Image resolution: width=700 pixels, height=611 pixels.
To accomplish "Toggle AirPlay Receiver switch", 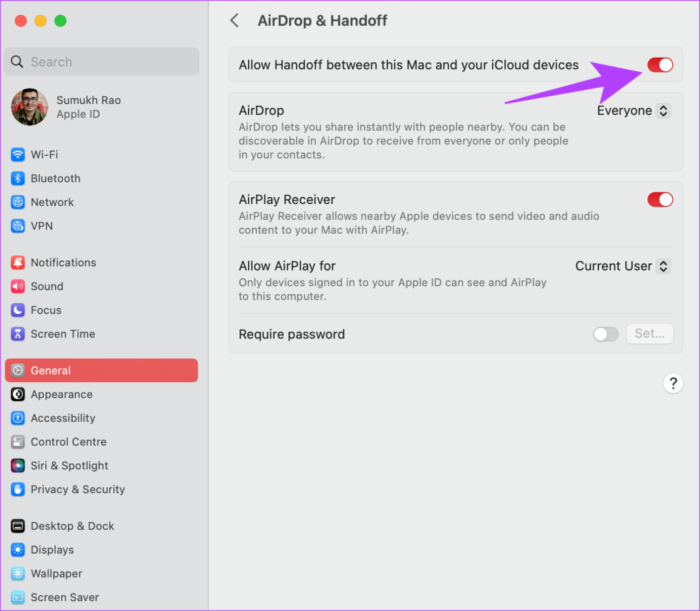I will pyautogui.click(x=660, y=199).
